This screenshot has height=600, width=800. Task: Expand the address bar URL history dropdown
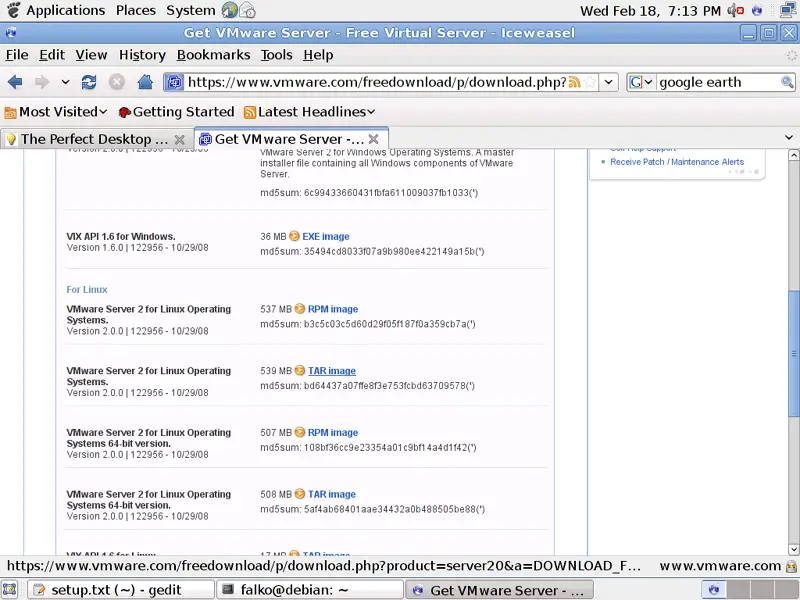[x=609, y=82]
